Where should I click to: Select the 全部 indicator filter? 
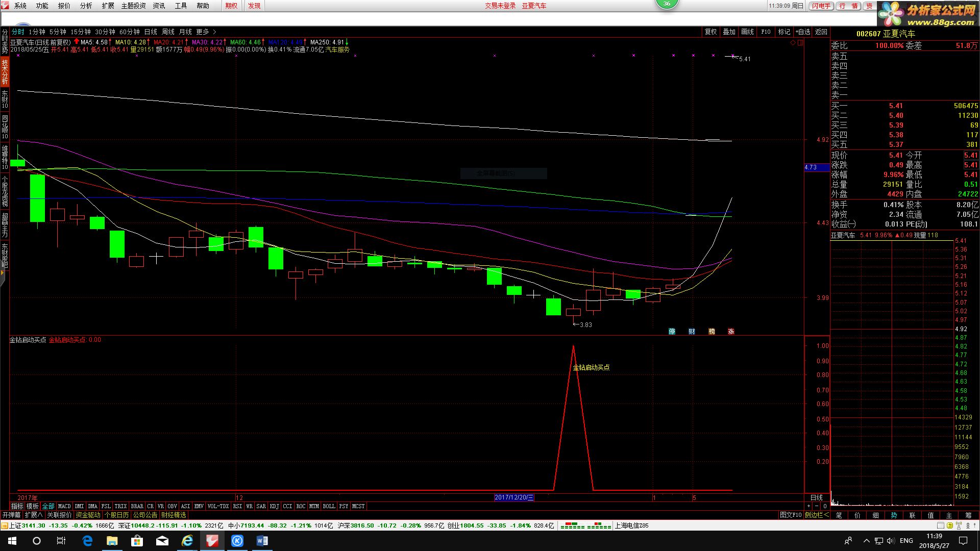pos(48,506)
